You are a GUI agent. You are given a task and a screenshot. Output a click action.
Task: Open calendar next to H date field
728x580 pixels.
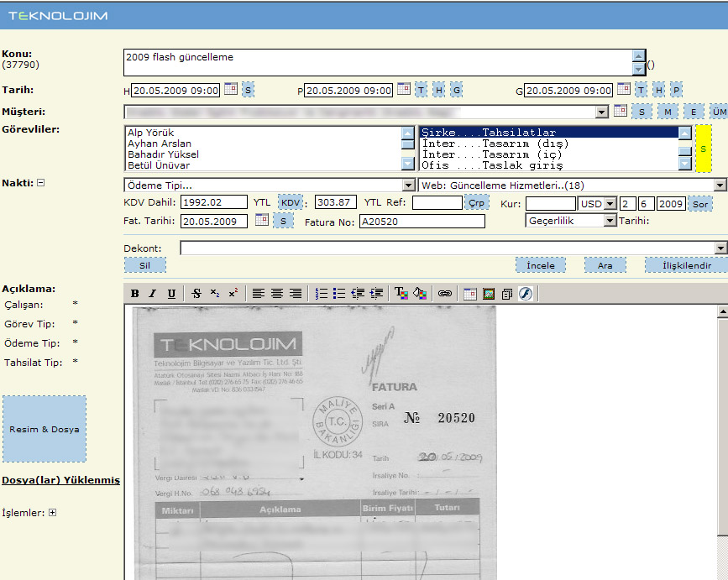tap(231, 89)
